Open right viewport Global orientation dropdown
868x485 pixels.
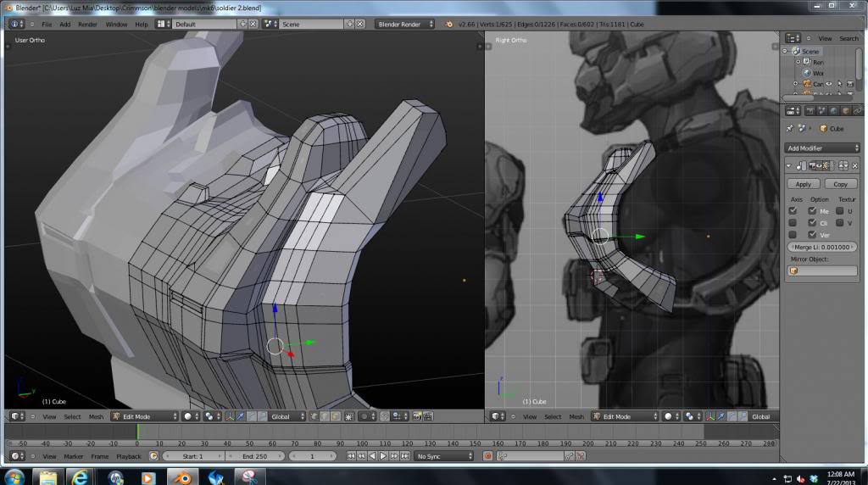pyautogui.click(x=764, y=416)
